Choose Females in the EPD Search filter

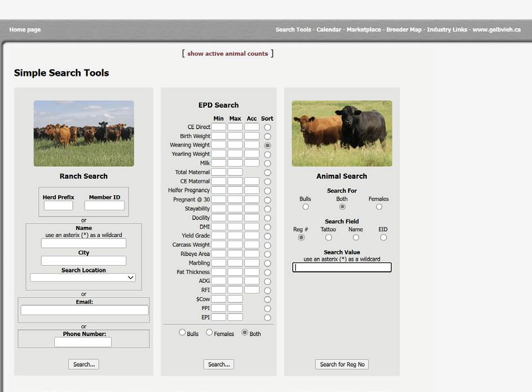click(209, 332)
